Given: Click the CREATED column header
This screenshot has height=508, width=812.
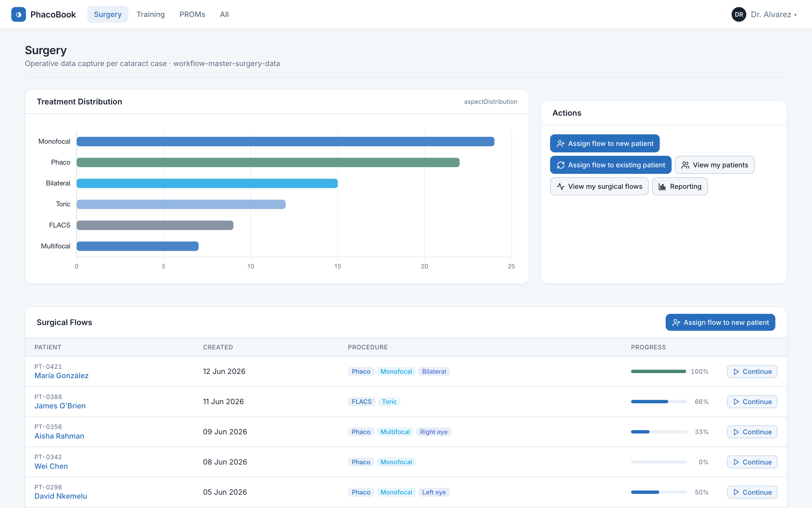Looking at the screenshot, I should click(218, 347).
